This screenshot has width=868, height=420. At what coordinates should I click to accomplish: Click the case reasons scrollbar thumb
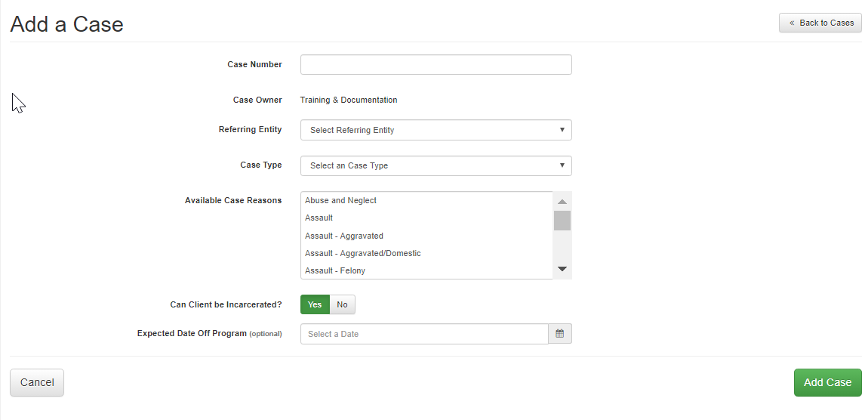562,221
